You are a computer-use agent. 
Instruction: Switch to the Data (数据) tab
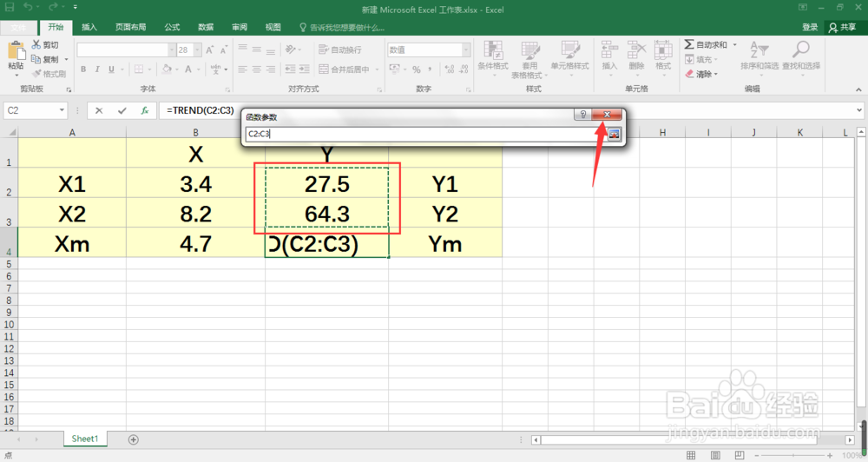[206, 27]
